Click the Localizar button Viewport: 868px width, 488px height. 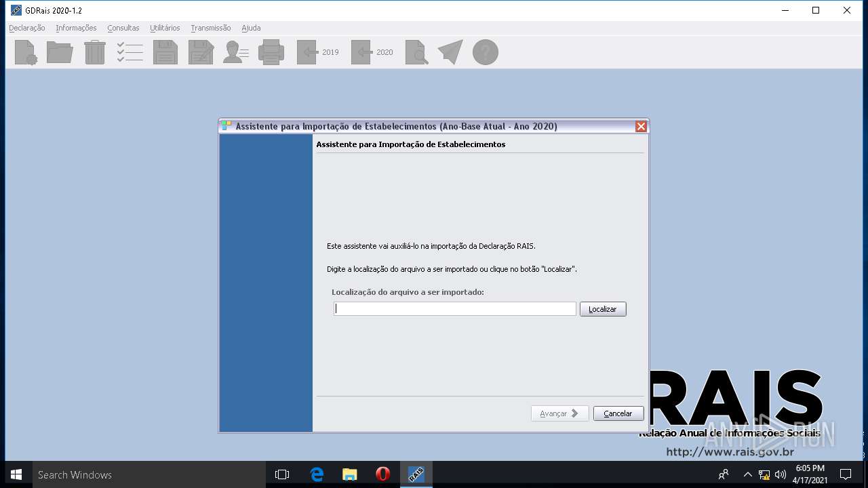tap(603, 309)
